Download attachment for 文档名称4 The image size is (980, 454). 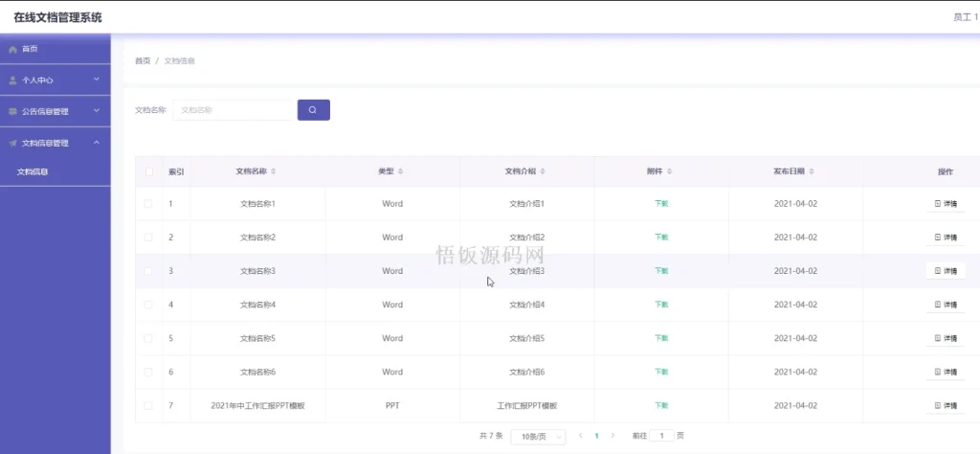[661, 305]
